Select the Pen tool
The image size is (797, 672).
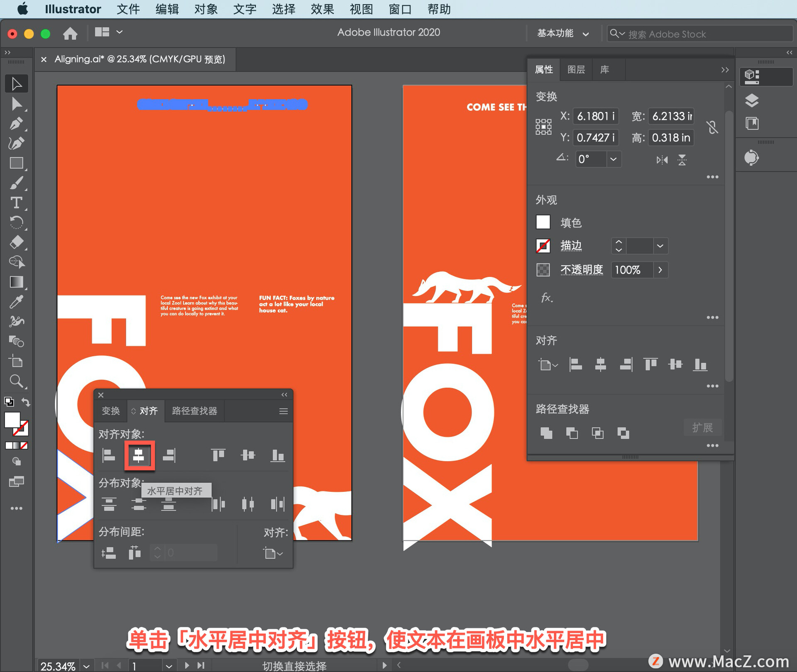[x=16, y=124]
